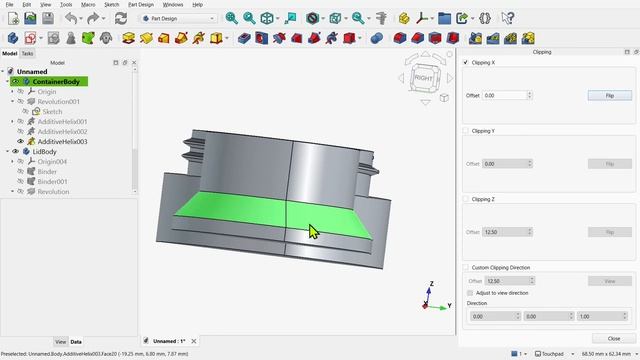Click the measure distance icon

point(382,18)
